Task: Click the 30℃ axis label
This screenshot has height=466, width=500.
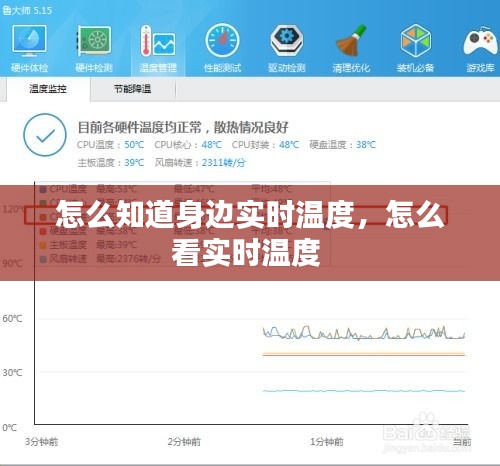Action: tap(12, 372)
